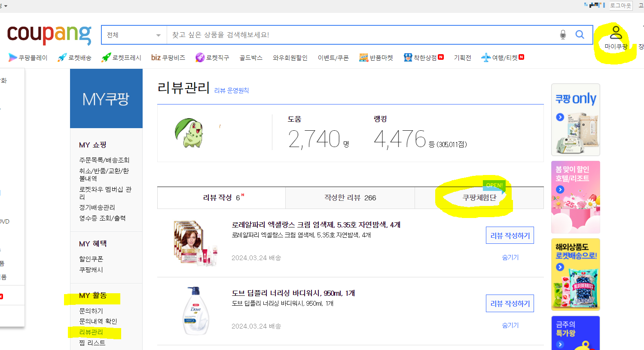Open the 쿠팡 only side banner
The height and width of the screenshot is (350, 644).
tap(576, 120)
